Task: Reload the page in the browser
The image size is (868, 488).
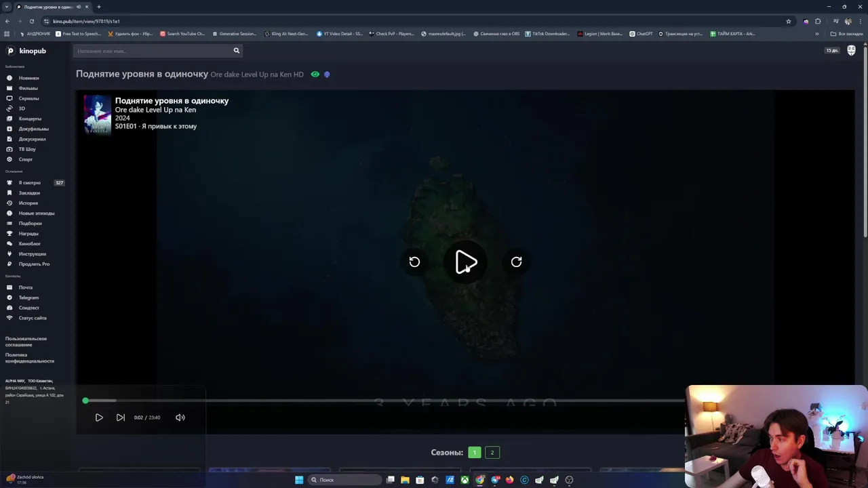Action: [x=32, y=21]
